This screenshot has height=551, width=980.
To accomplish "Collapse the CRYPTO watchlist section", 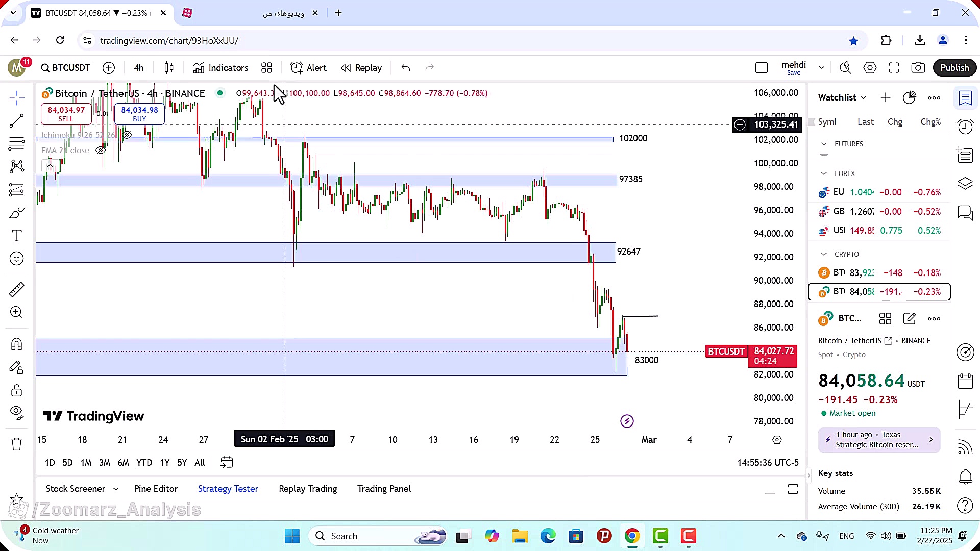I will click(x=824, y=254).
